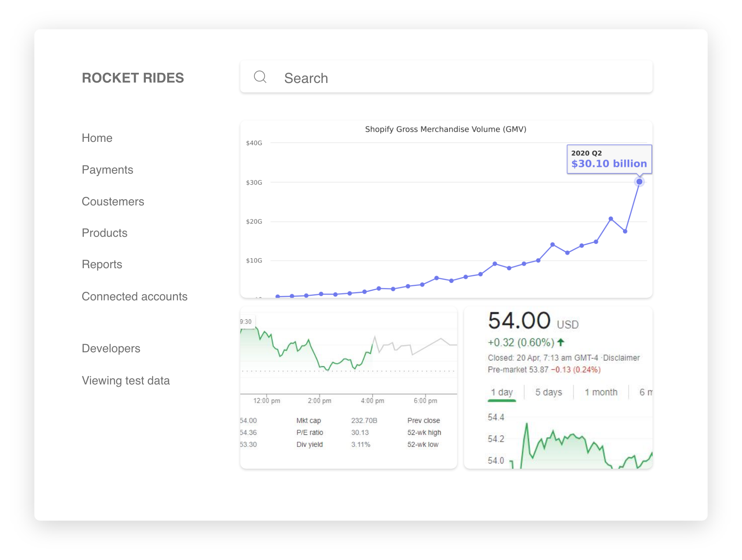Click the 54.4 axis label

tap(496, 417)
